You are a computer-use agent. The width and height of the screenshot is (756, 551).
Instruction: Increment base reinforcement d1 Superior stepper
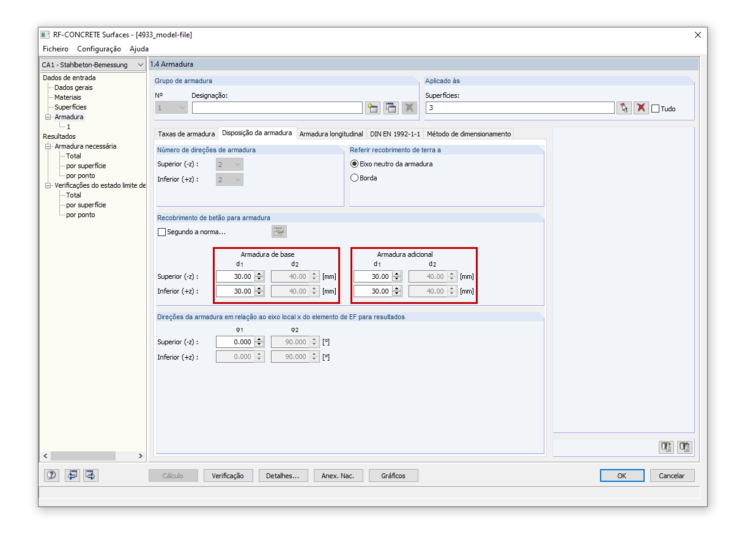pyautogui.click(x=259, y=274)
